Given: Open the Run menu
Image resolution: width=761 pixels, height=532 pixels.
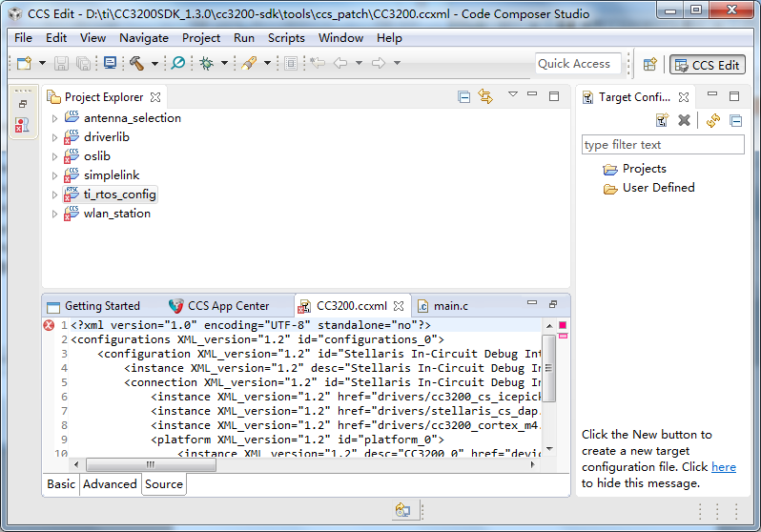Looking at the screenshot, I should [244, 38].
